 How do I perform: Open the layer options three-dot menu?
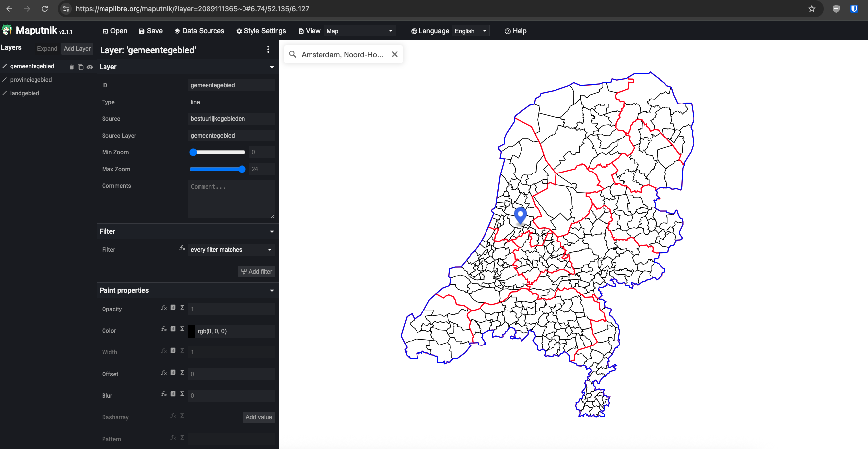click(268, 49)
